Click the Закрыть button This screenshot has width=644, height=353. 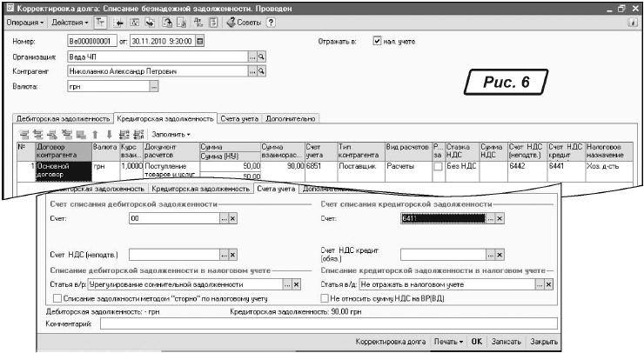[x=543, y=343]
